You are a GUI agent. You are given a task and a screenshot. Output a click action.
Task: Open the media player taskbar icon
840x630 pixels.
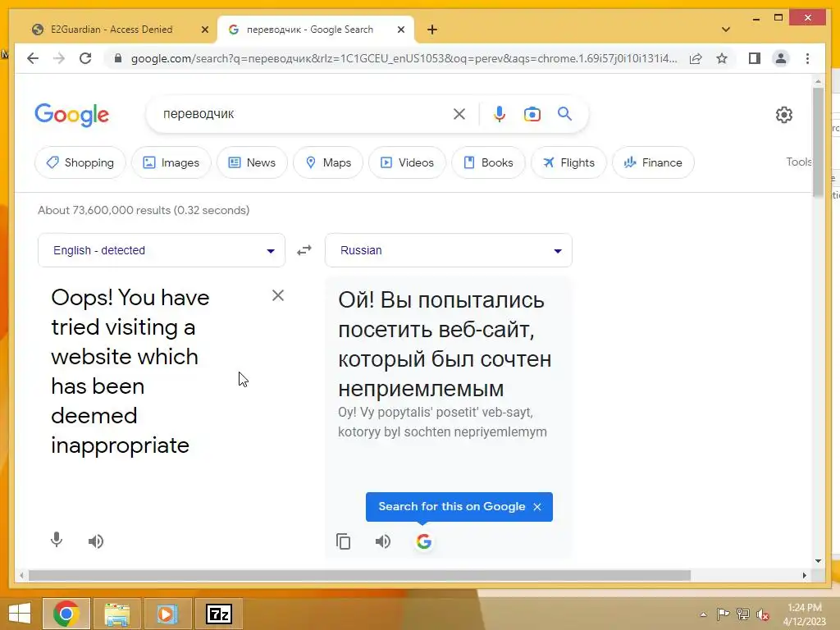click(x=167, y=614)
